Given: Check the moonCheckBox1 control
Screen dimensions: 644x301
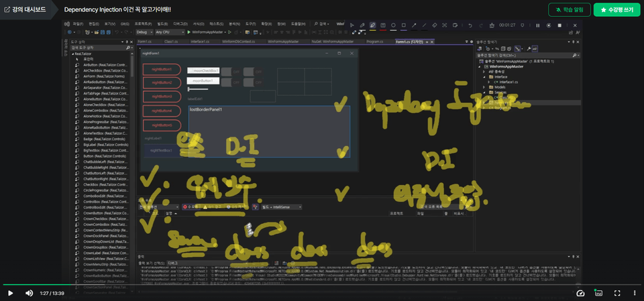Looking at the screenshot, I should click(203, 70).
